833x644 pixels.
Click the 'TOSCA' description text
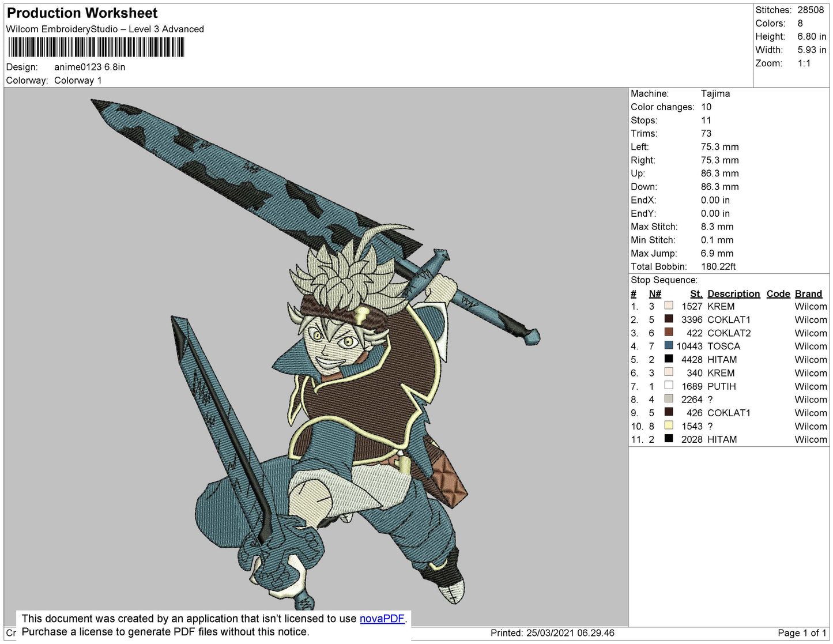coord(723,347)
